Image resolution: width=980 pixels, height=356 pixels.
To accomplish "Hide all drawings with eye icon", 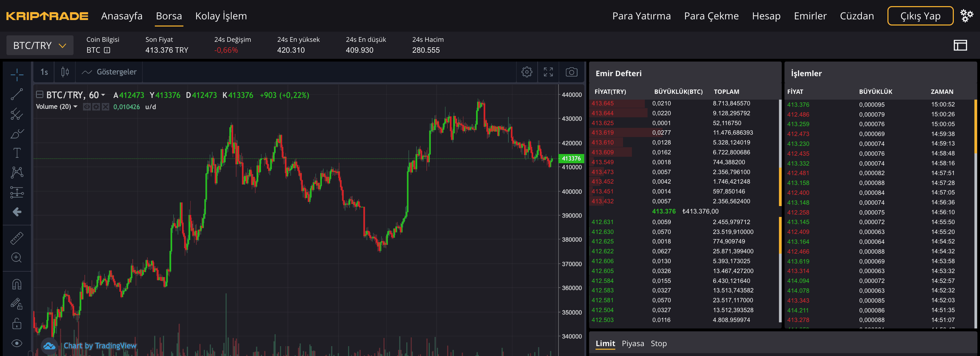I will click(x=17, y=343).
